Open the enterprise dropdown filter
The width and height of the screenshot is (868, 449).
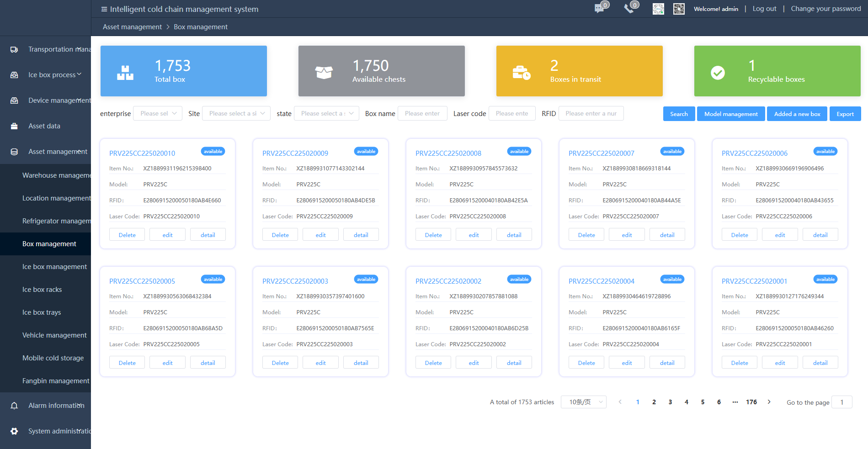(158, 113)
